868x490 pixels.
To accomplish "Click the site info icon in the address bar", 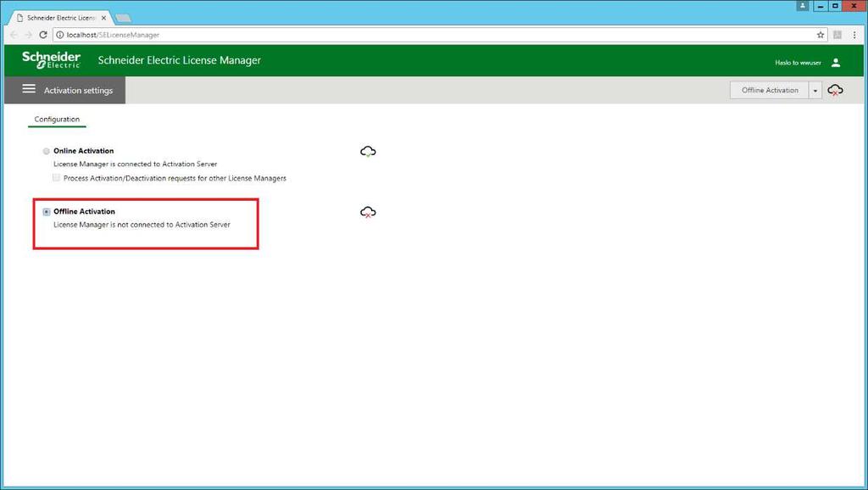I will 60,34.
